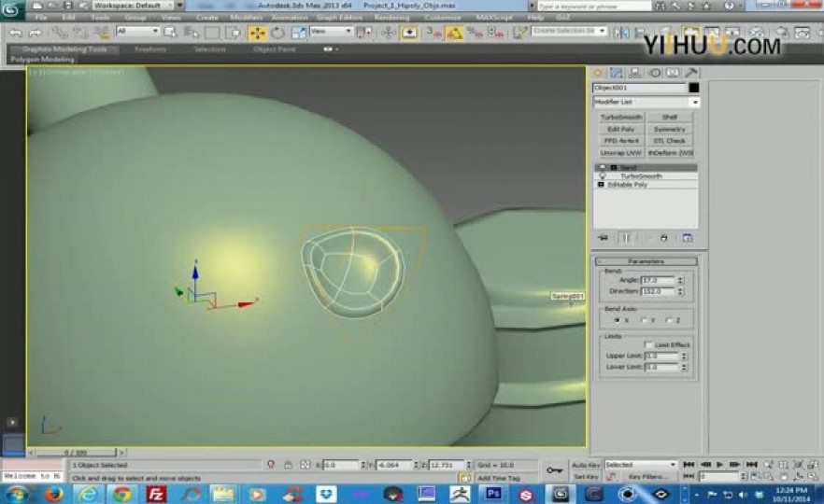Open Google Chrome from the taskbar
The width and height of the screenshot is (824, 504).
pos(121,494)
